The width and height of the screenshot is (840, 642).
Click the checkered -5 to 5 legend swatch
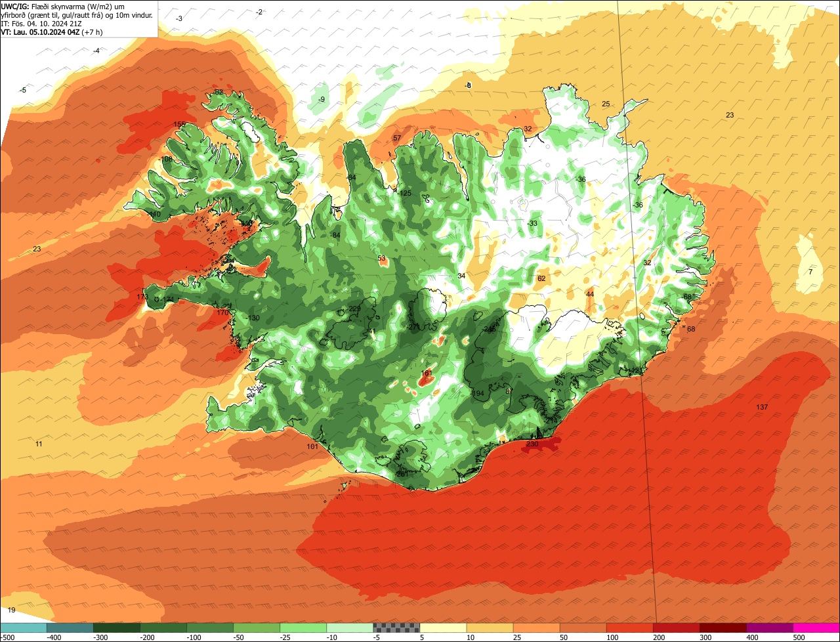[x=396, y=628]
